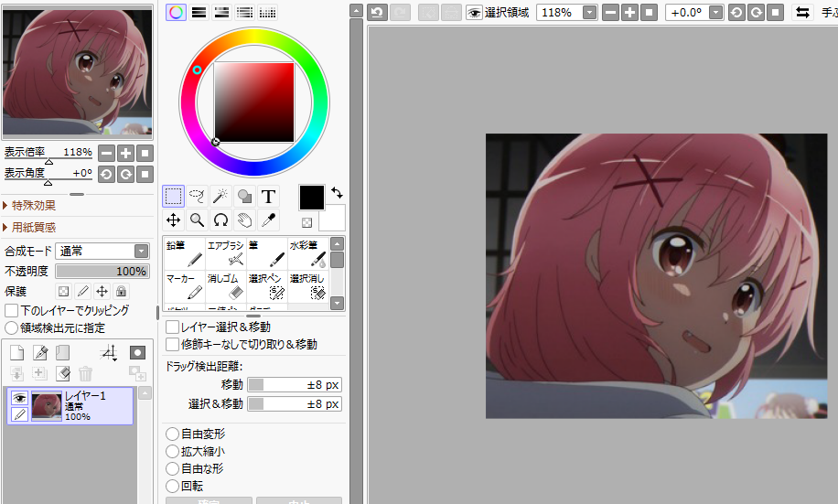Adjust the 不透明度 opacity slider

[102, 271]
